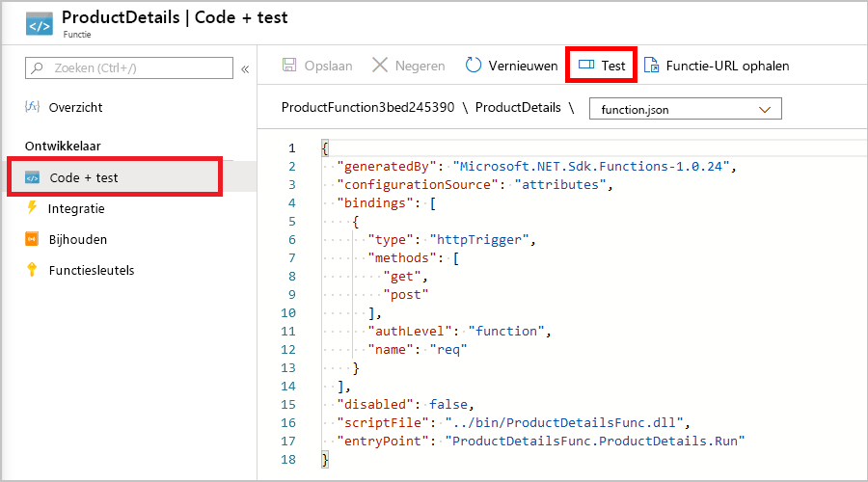Click the Vernieuwen refresh icon

pyautogui.click(x=474, y=65)
